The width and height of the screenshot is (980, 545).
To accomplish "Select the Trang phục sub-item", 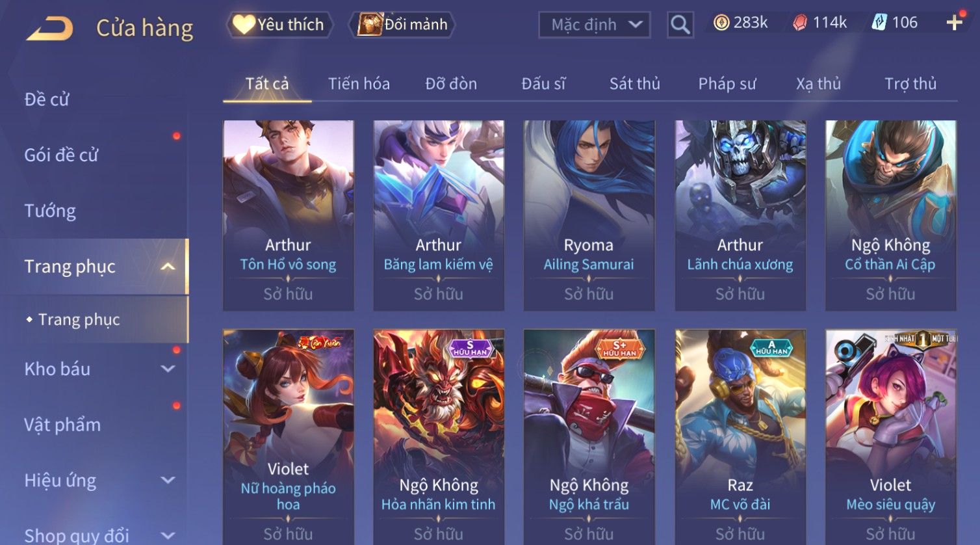I will [x=79, y=319].
